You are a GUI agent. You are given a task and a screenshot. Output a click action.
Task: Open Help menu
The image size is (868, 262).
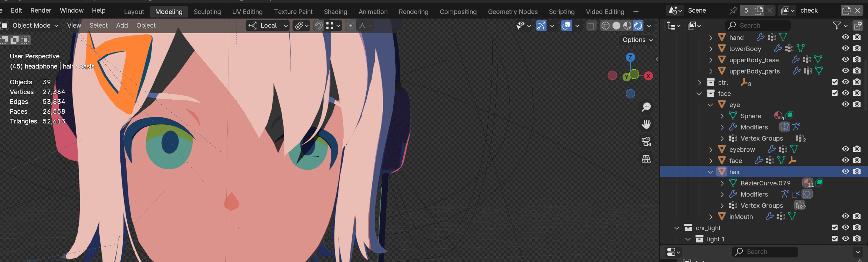99,10
